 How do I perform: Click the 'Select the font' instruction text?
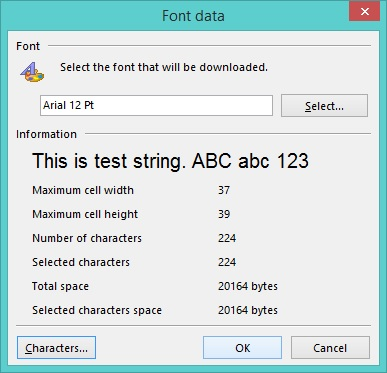[x=164, y=67]
